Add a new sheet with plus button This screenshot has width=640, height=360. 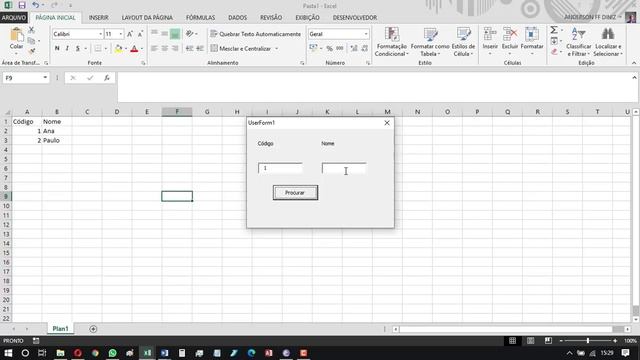tap(93, 329)
